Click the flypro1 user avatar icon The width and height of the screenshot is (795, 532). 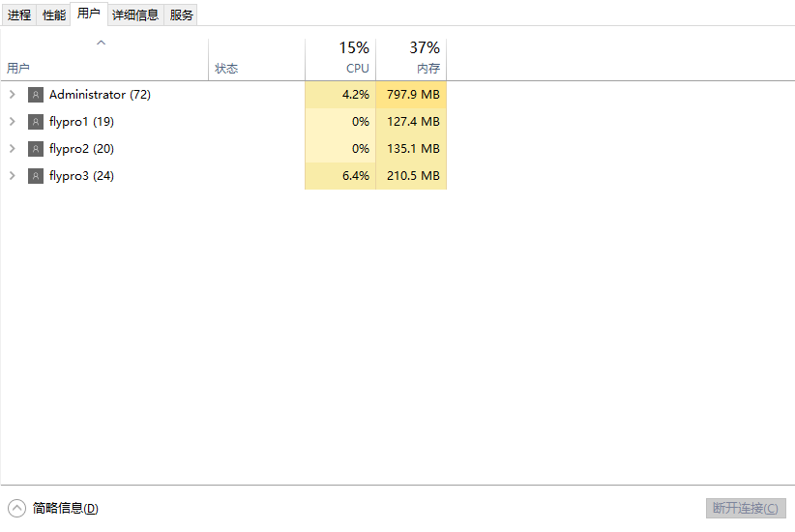(36, 122)
